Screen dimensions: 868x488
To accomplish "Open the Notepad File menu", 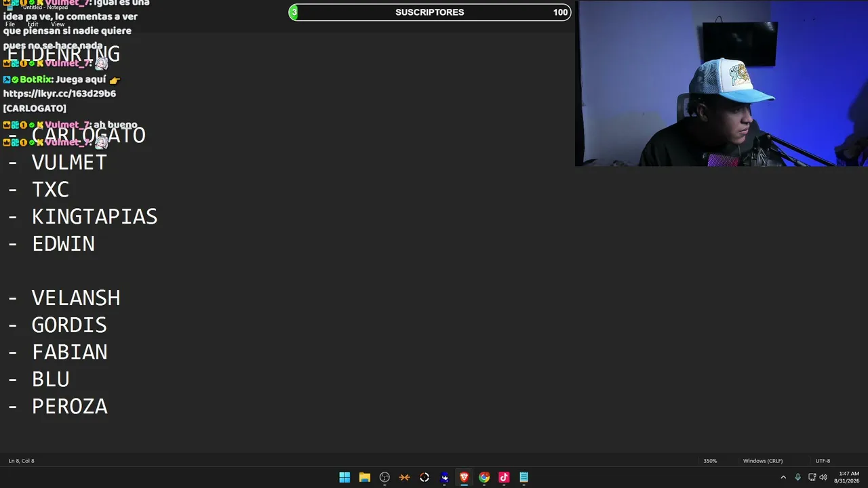I will 10,24.
